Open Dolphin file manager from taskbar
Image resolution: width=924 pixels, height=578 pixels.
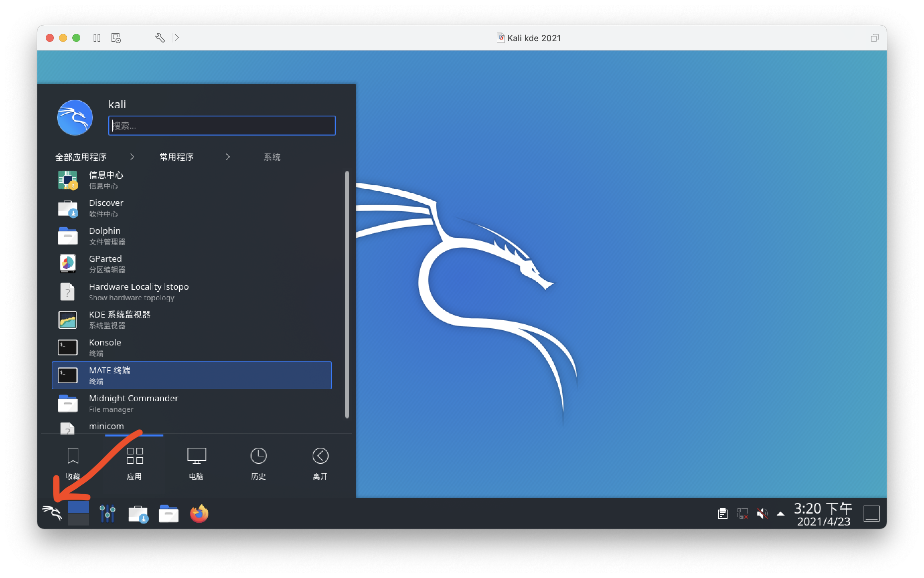pos(168,514)
